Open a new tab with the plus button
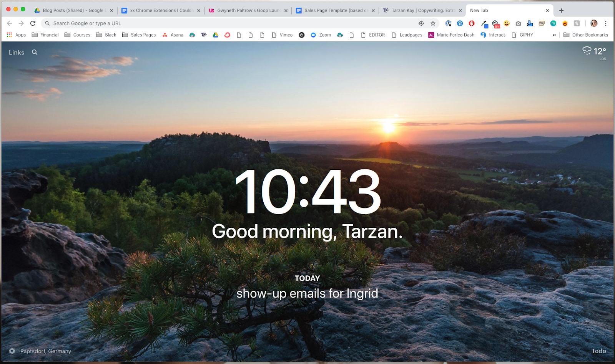 coord(561,10)
